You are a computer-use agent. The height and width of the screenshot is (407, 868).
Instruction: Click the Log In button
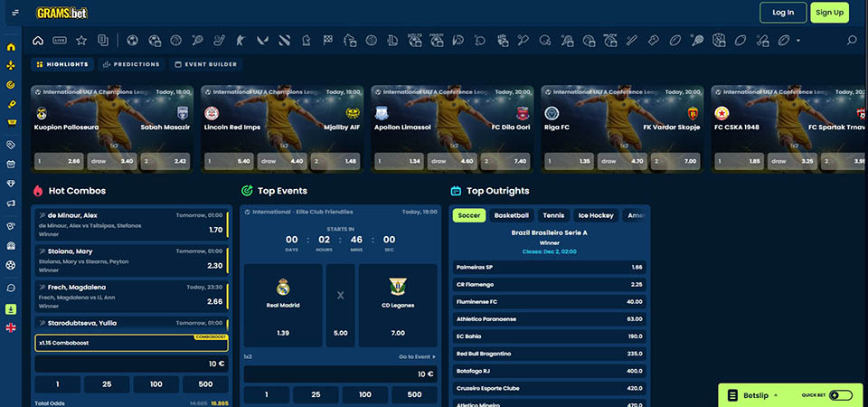click(783, 13)
